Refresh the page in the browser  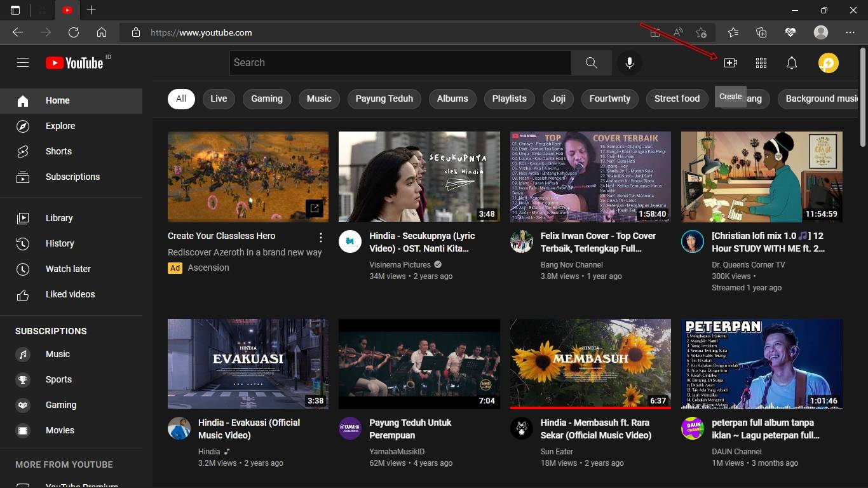point(74,32)
